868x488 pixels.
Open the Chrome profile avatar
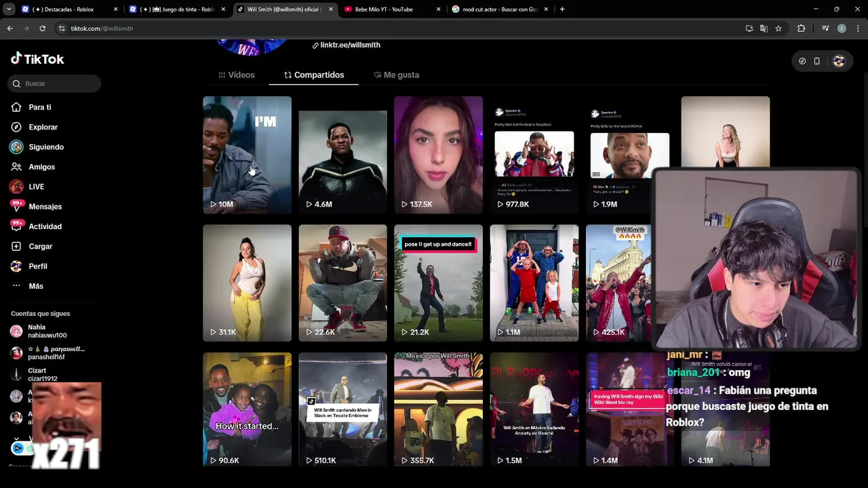click(842, 28)
